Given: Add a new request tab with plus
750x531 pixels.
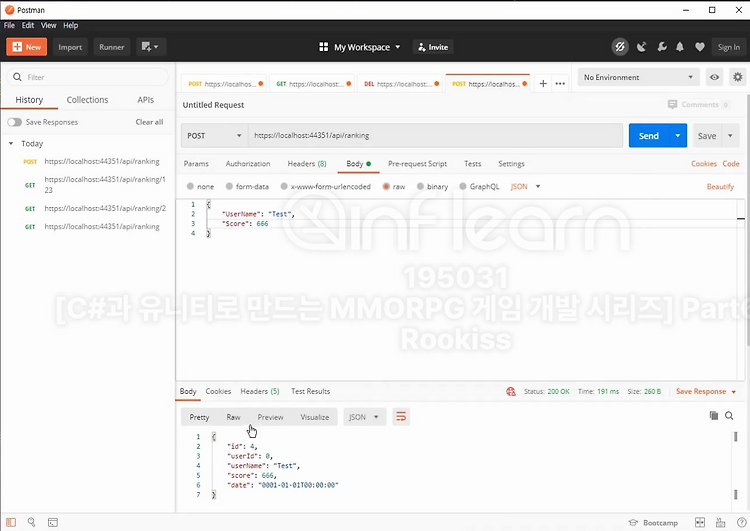Looking at the screenshot, I should (x=543, y=84).
